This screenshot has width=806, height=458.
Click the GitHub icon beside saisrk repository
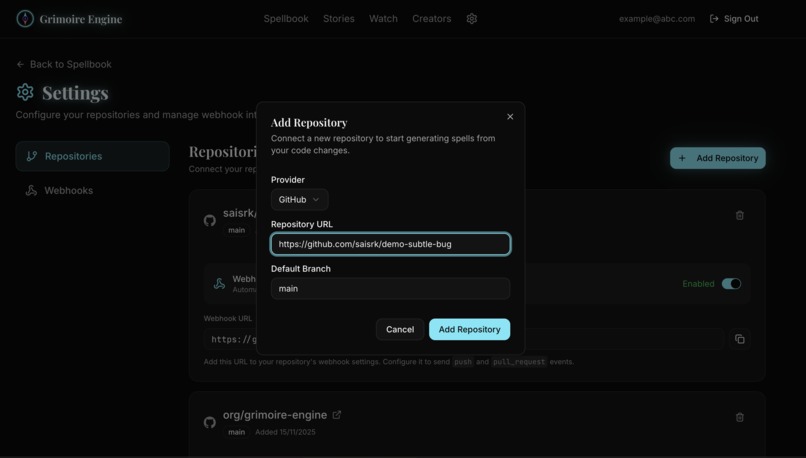pyautogui.click(x=210, y=221)
